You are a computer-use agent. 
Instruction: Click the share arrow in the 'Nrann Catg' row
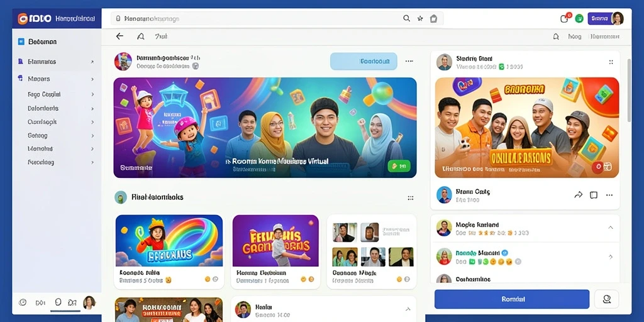pyautogui.click(x=578, y=195)
